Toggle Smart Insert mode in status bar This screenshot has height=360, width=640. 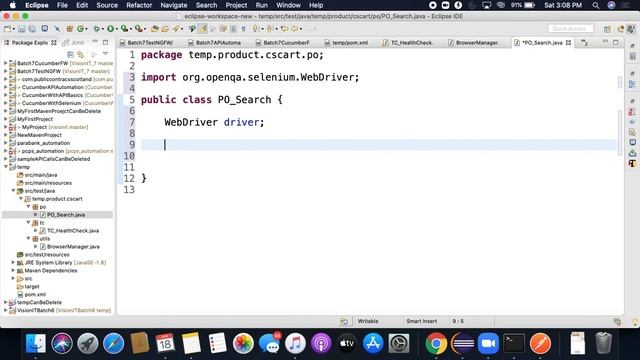421,321
